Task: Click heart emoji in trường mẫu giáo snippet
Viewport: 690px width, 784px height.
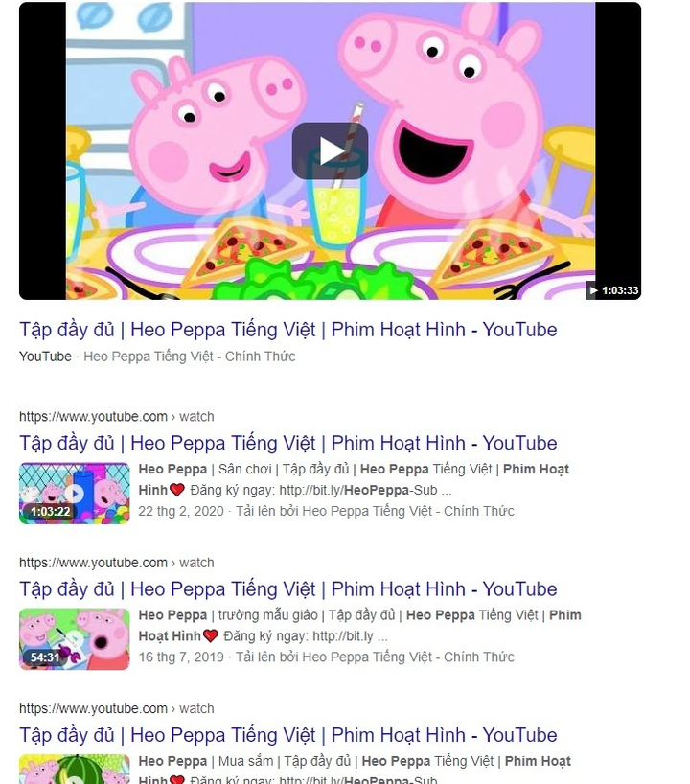Action: point(211,636)
